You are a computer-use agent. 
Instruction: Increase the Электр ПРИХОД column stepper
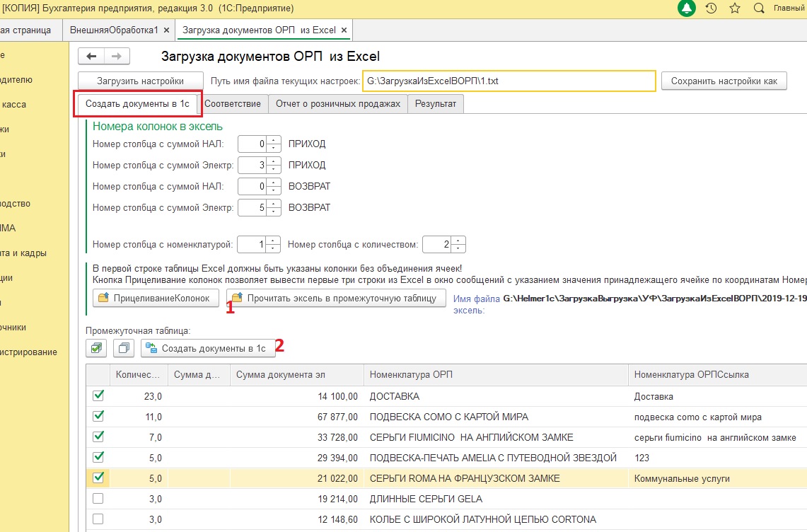point(274,161)
